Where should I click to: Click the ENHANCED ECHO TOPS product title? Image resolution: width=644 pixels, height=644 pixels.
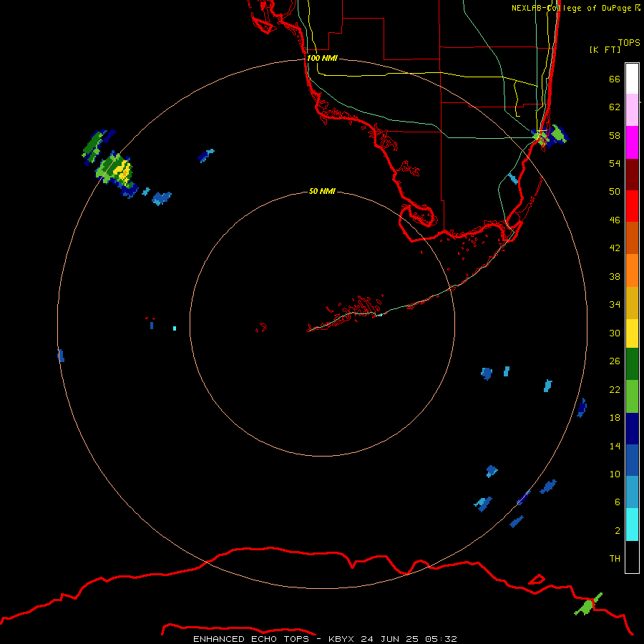tap(251, 639)
